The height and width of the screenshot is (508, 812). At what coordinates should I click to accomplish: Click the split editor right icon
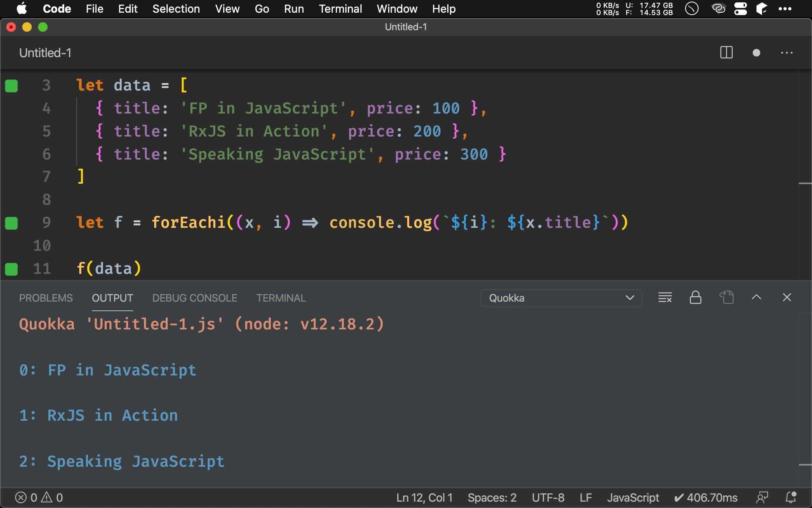point(726,53)
